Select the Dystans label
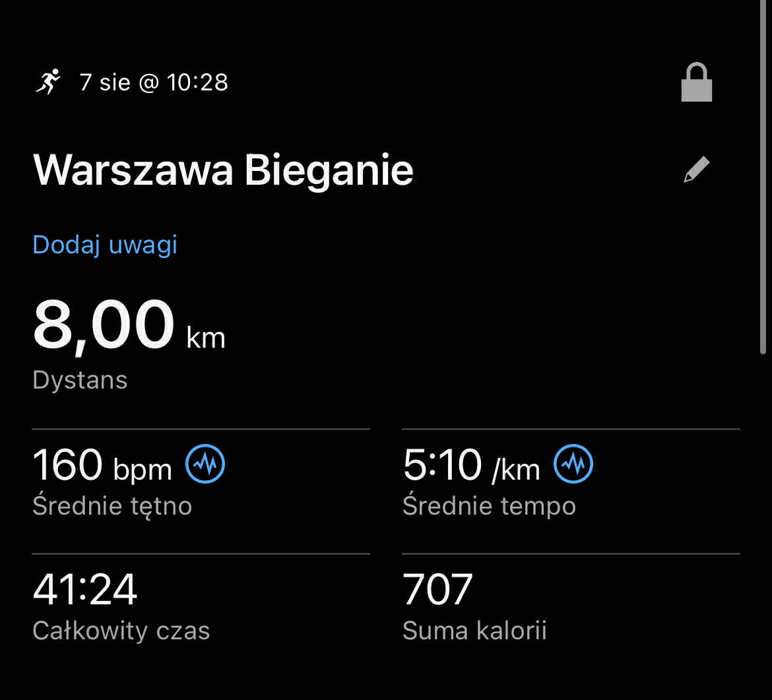The image size is (772, 700). (x=80, y=380)
